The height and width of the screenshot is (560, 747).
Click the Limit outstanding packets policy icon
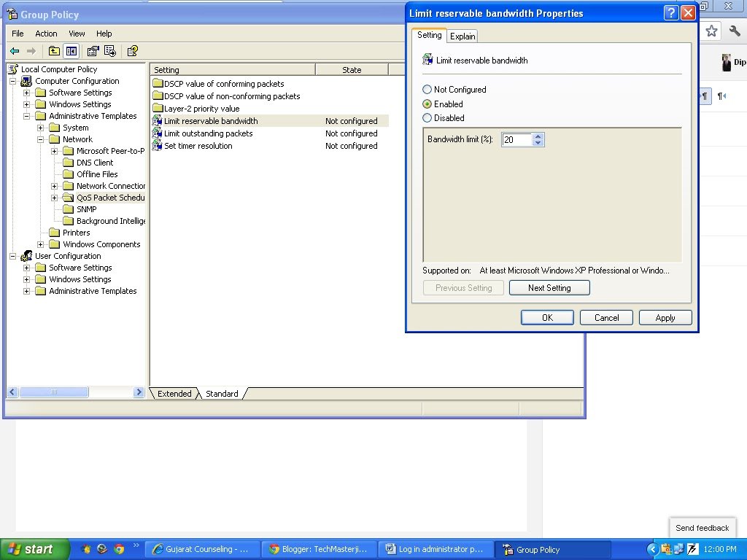(x=158, y=133)
